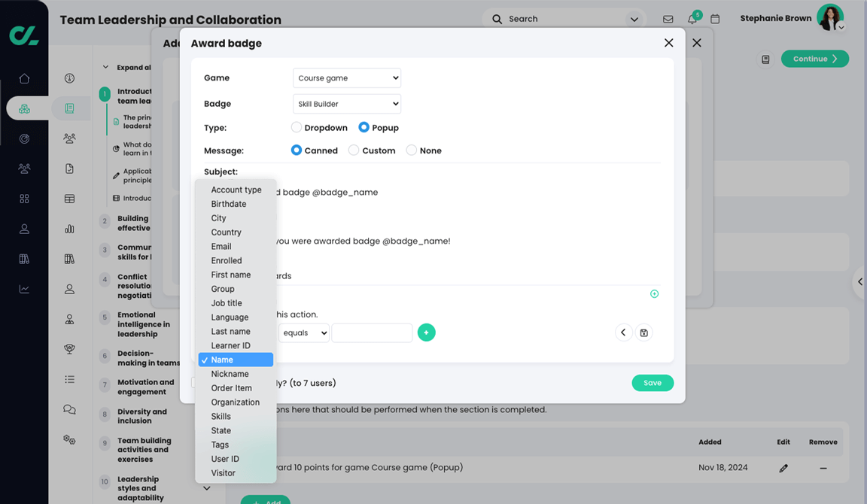This screenshot has height=504, width=867.
Task: Choose Account type from field list
Action: (x=236, y=190)
